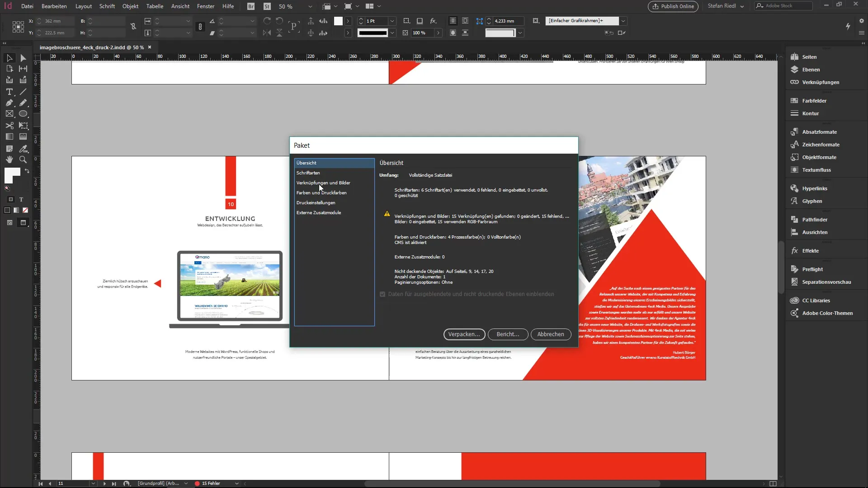This screenshot has width=868, height=488.
Task: Open the Seiten panel
Action: click(809, 57)
